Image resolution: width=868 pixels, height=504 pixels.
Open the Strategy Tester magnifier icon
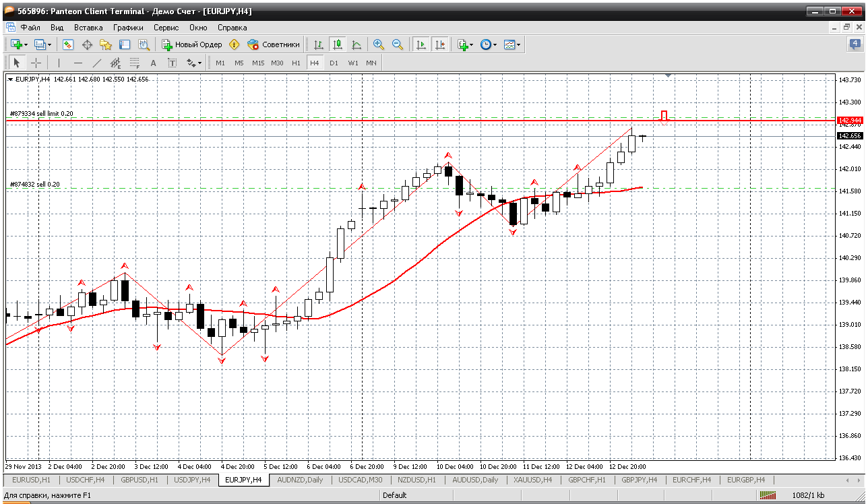pos(144,44)
